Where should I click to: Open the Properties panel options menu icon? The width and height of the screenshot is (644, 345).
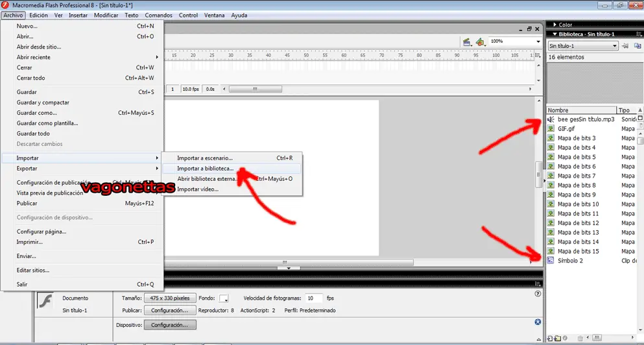(538, 284)
